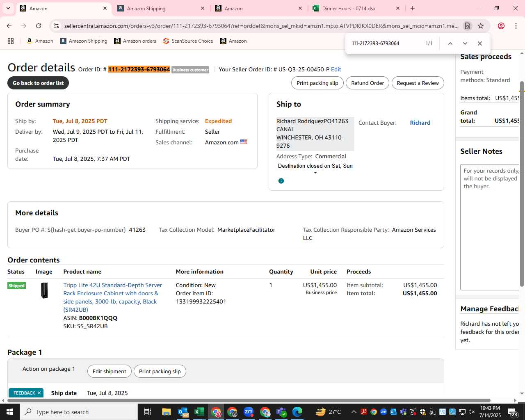Go back to the previous browser page
The width and height of the screenshot is (525, 420).
(x=9, y=26)
